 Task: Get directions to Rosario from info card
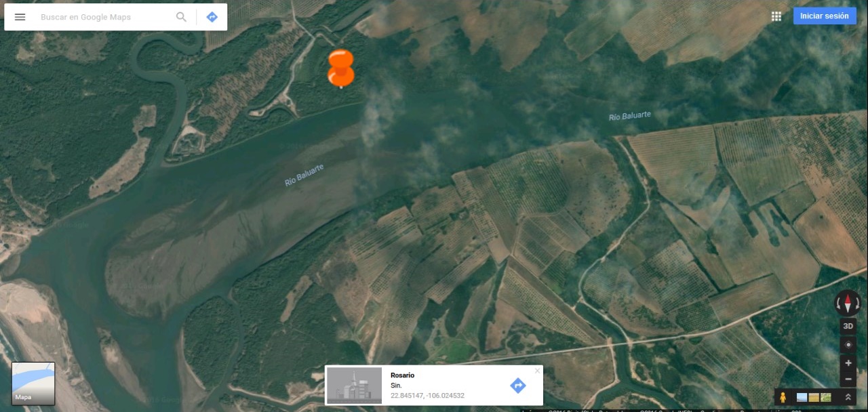click(x=517, y=386)
